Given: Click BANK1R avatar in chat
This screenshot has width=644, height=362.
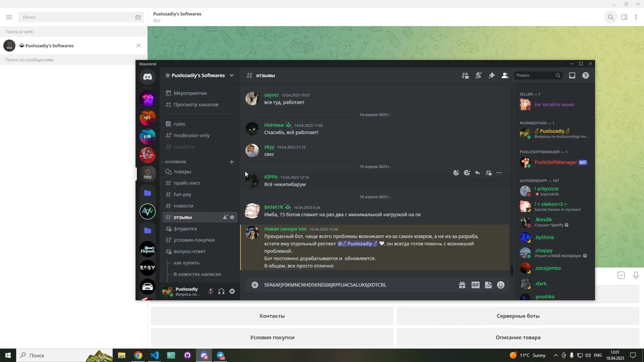Looking at the screenshot, I should coord(252,211).
